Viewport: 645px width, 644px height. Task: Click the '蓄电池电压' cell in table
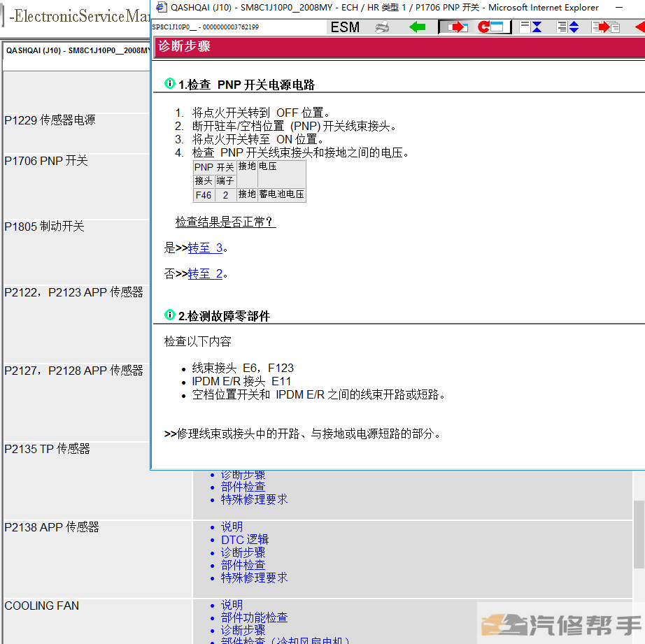point(282,194)
